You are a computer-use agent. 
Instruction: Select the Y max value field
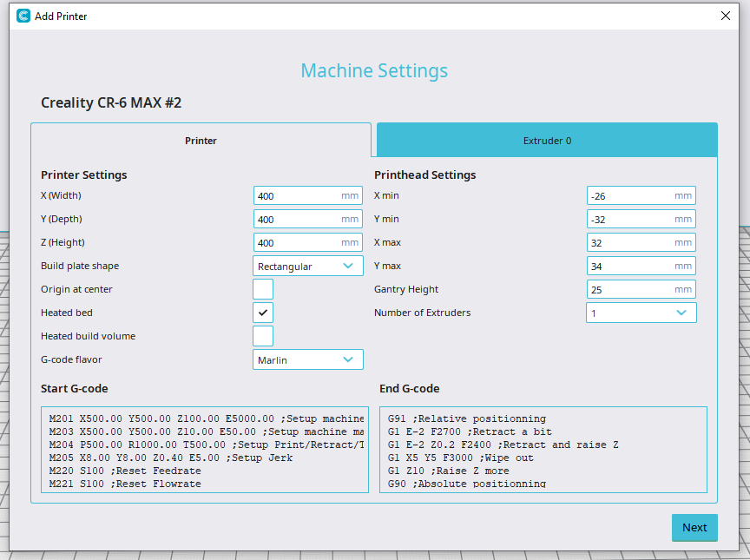[x=641, y=266]
